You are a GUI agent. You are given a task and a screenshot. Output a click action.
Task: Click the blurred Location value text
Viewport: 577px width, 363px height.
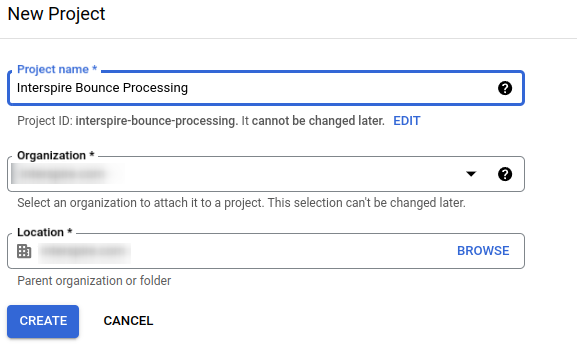pos(84,251)
